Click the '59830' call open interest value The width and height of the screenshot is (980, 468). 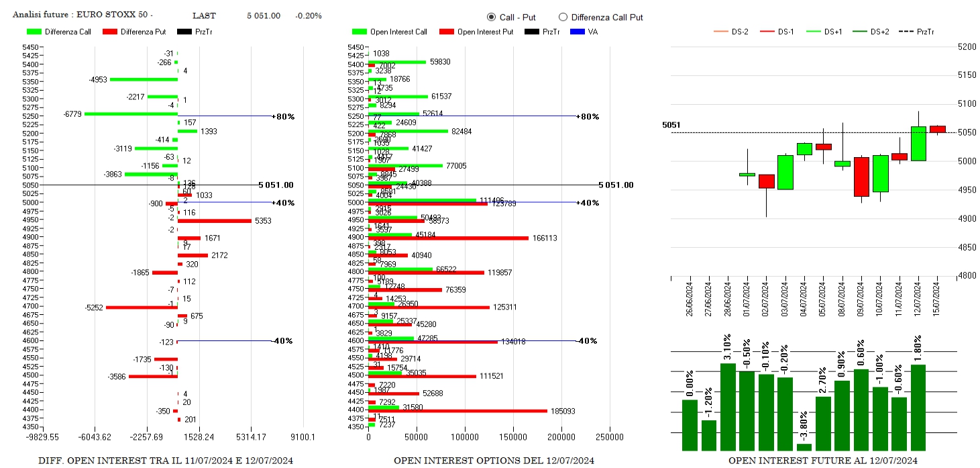click(439, 62)
